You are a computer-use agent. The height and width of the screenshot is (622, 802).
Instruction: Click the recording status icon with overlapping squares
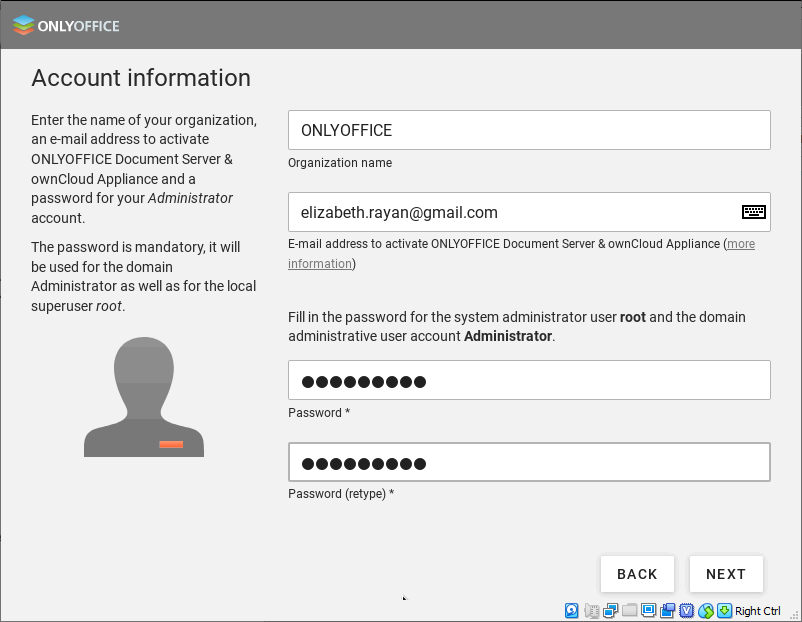click(667, 611)
